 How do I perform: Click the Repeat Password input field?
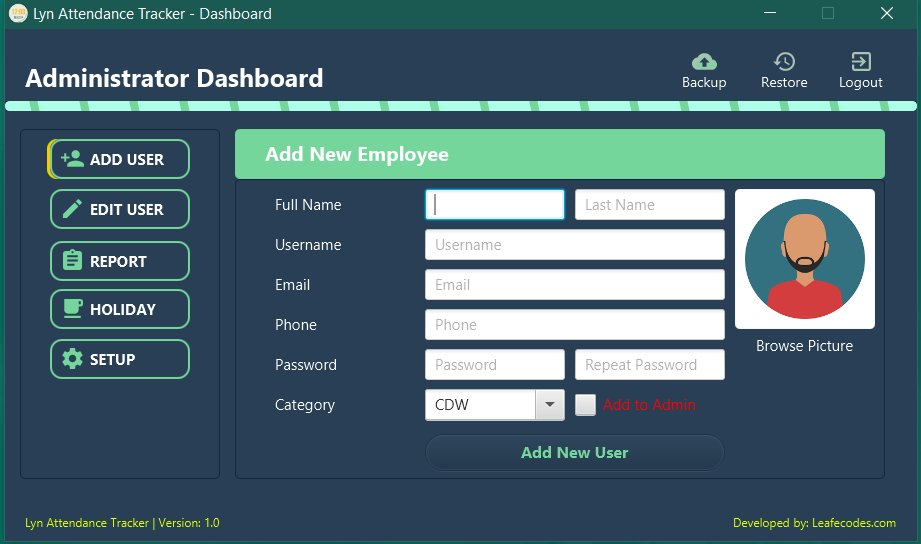[650, 364]
